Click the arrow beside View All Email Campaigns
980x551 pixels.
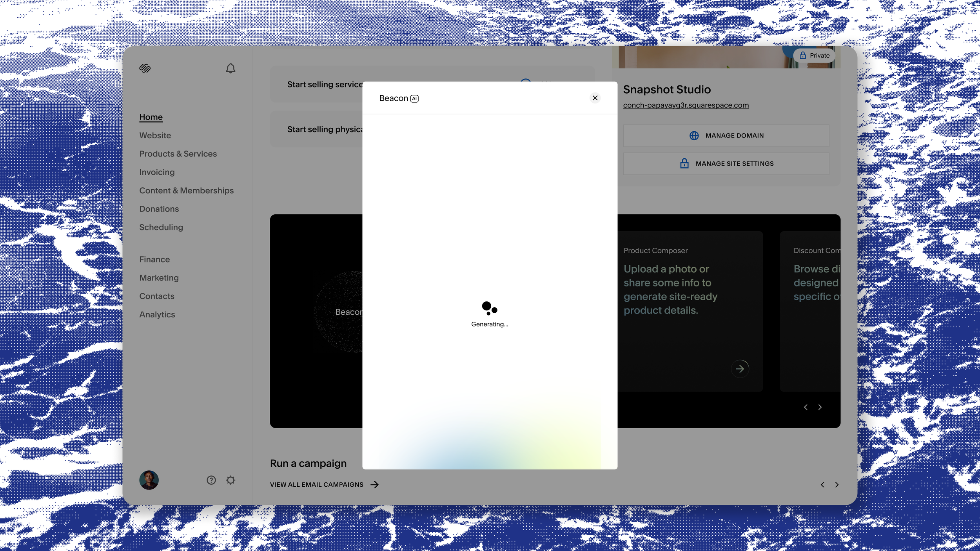click(x=375, y=485)
